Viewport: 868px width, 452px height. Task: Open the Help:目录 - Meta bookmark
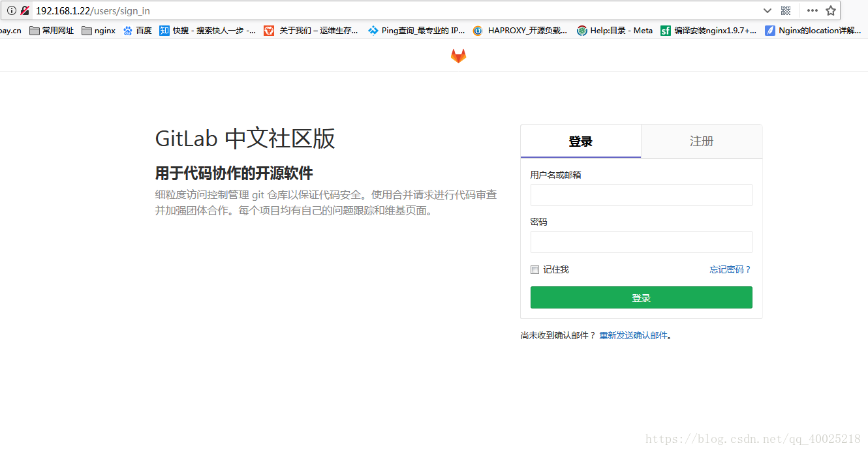point(615,31)
